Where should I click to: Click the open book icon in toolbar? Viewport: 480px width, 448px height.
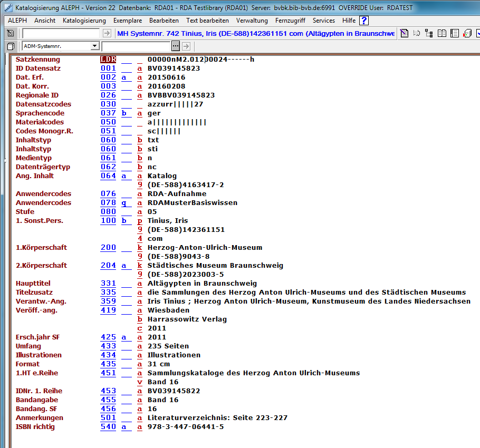441,34
